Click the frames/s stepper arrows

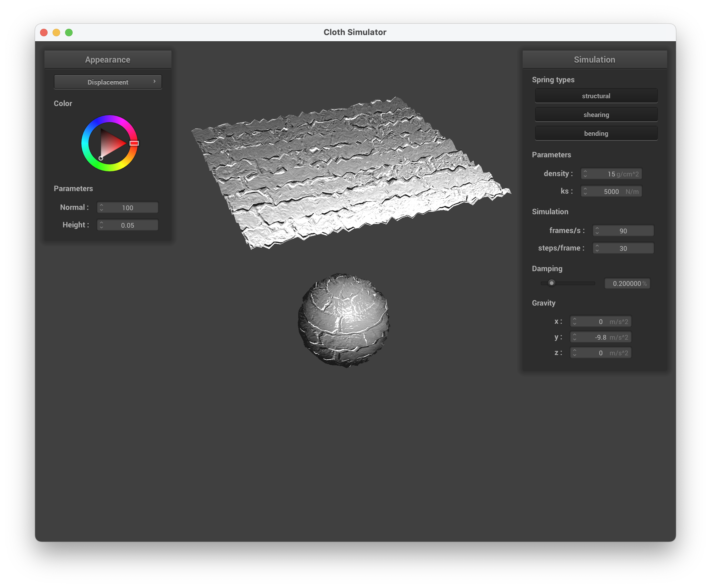tap(597, 231)
